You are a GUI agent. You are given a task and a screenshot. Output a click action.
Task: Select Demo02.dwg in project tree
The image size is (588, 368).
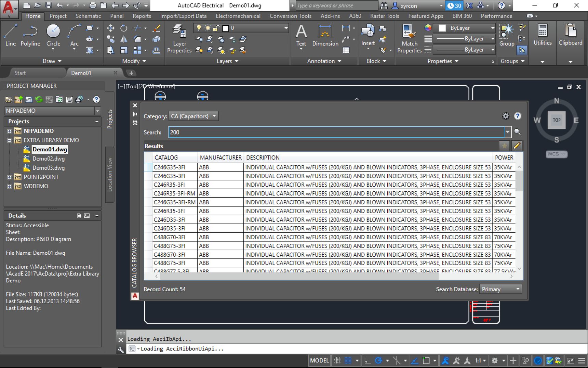[49, 158]
